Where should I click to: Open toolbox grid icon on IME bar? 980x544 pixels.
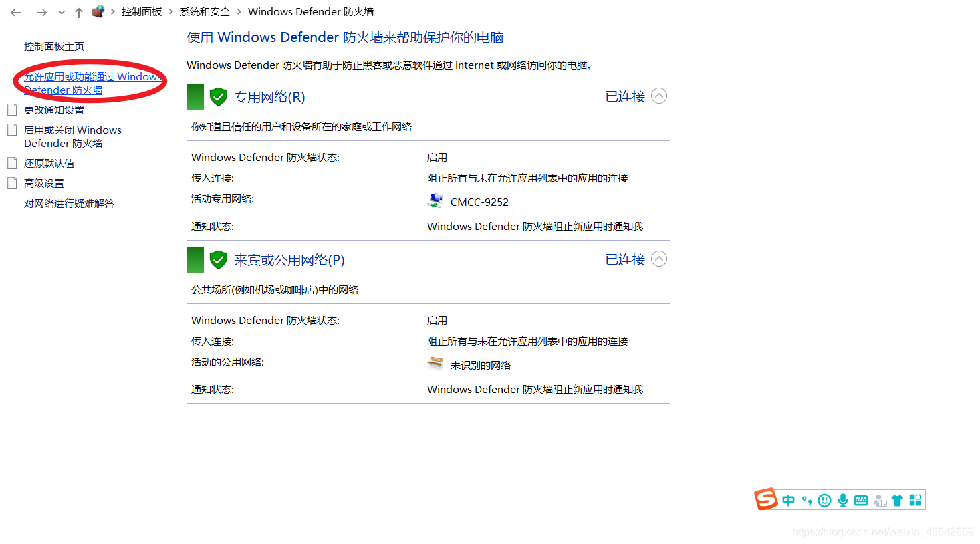(x=915, y=500)
